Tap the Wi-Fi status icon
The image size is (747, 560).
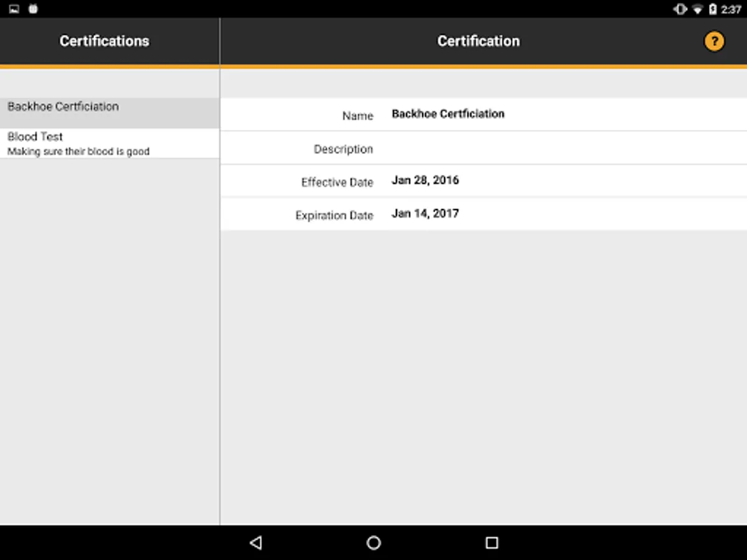coord(698,9)
